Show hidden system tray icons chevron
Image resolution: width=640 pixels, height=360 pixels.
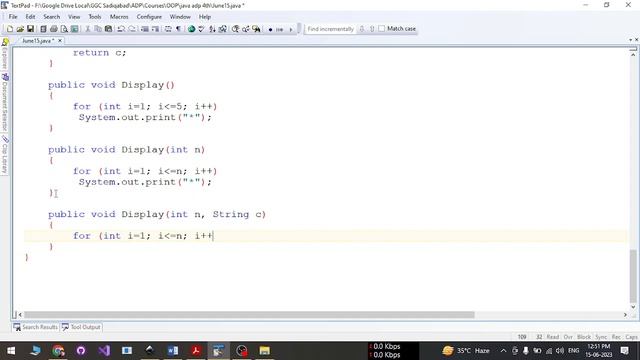503,351
